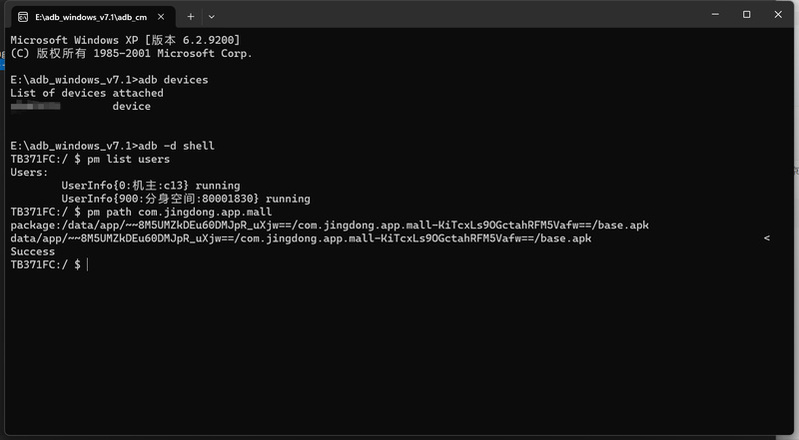Click the 'pm path com.jingdong.app.mall' command
The height and width of the screenshot is (440, 799).
click(179, 212)
